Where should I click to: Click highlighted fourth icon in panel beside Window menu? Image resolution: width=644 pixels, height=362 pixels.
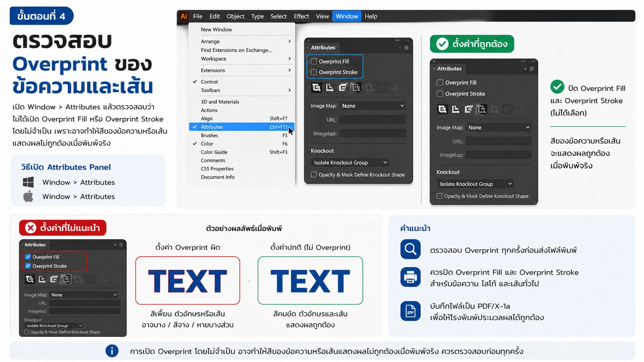[356, 87]
